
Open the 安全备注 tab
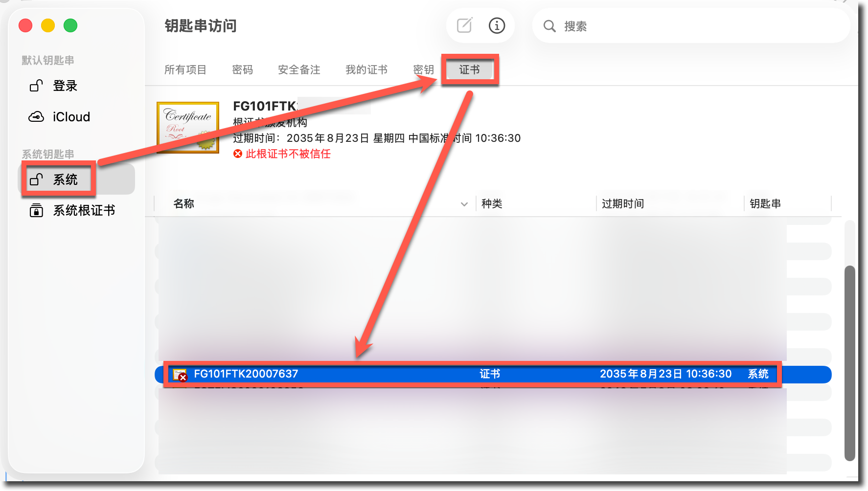299,70
